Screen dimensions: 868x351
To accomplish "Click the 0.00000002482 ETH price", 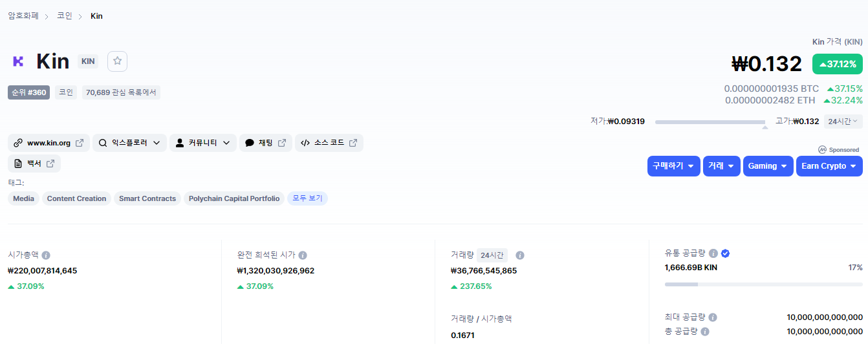I will click(770, 100).
